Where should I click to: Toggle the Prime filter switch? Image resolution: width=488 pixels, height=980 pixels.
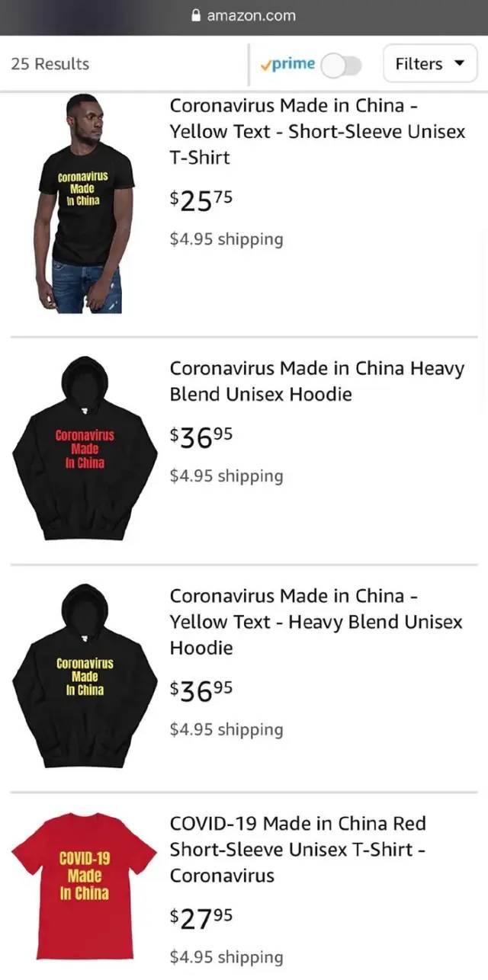coord(341,65)
